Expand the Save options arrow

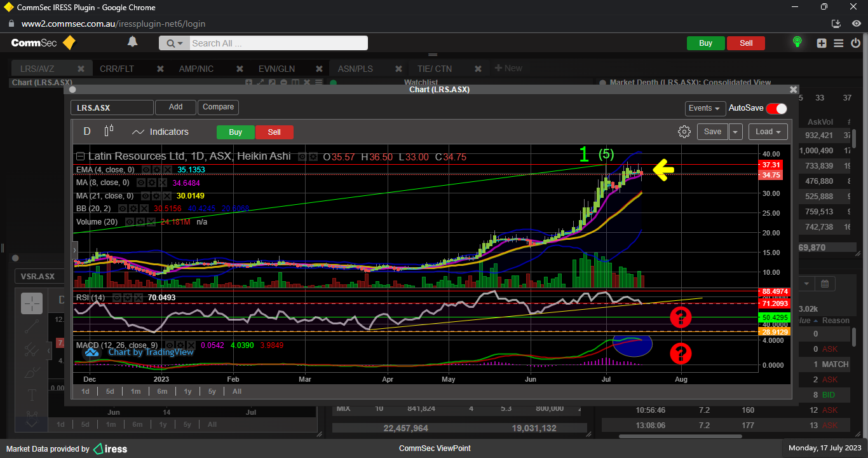coord(736,132)
